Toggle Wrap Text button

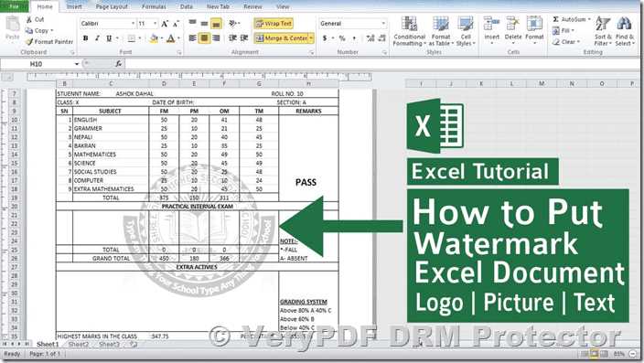pos(274,24)
